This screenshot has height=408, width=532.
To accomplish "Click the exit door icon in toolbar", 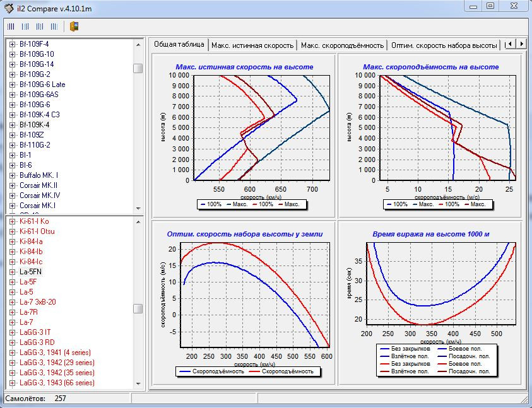I will [74, 27].
